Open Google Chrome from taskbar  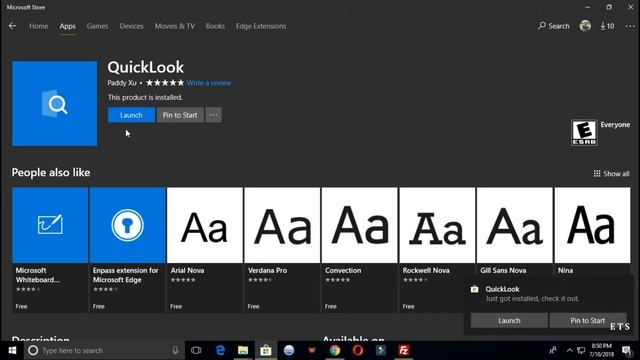point(335,350)
